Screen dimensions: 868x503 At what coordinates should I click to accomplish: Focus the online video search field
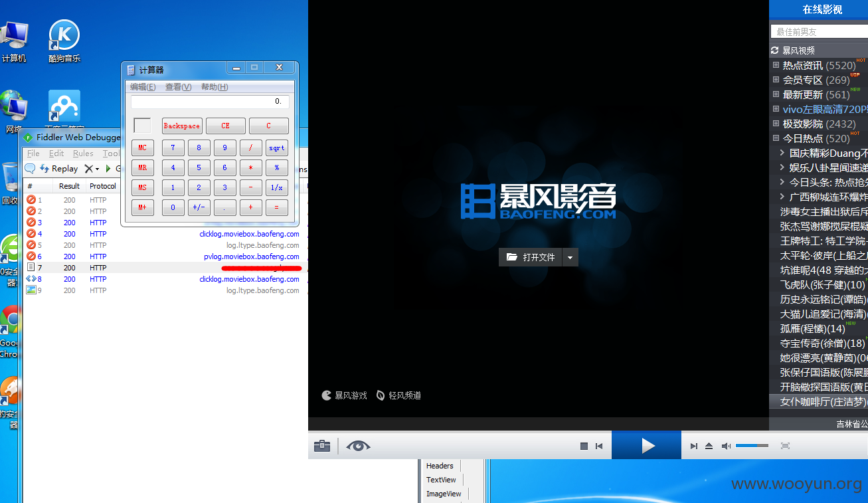tap(820, 31)
